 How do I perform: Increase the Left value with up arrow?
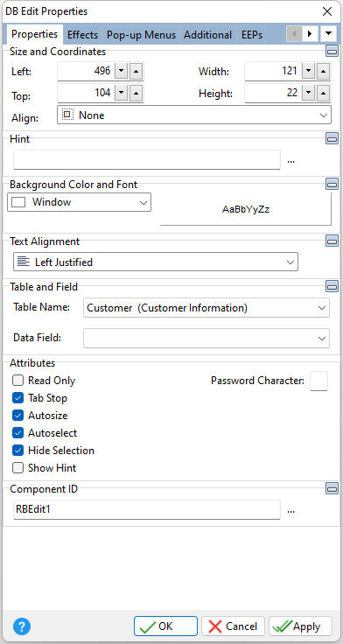pyautogui.click(x=136, y=72)
